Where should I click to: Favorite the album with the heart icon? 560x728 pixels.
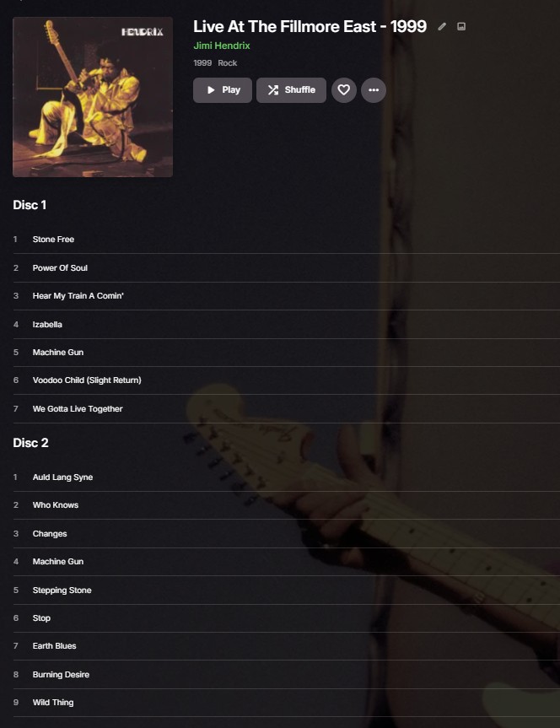pyautogui.click(x=343, y=90)
